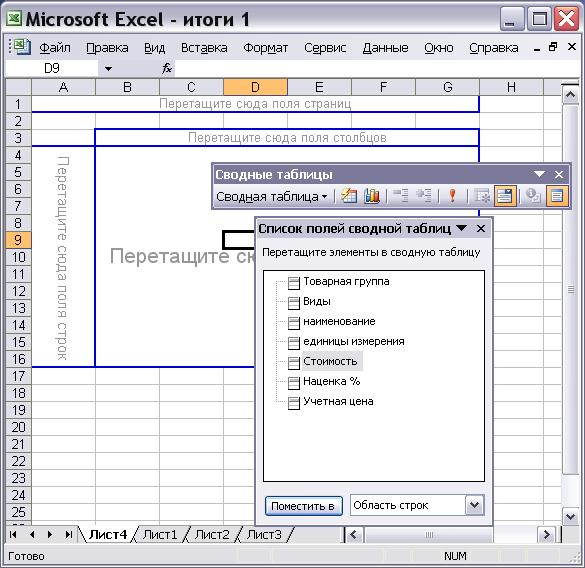Switch to sheet tab Лист3
Image resolution: width=585 pixels, height=568 pixels.
pyautogui.click(x=264, y=535)
